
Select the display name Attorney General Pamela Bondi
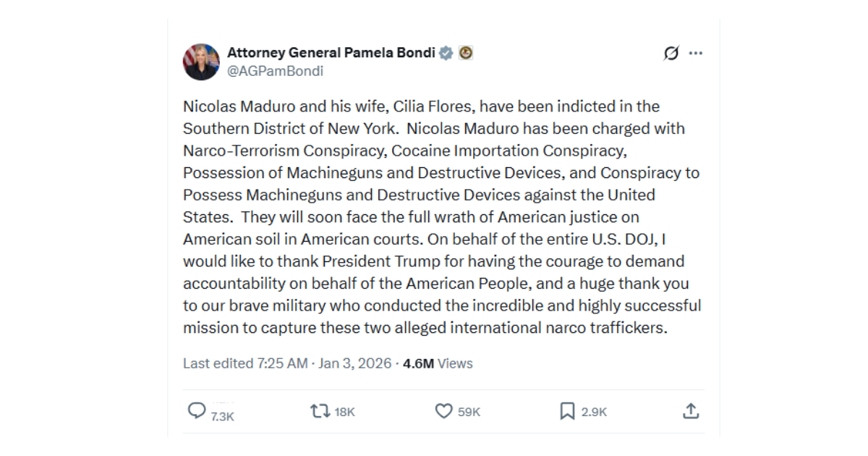point(331,52)
